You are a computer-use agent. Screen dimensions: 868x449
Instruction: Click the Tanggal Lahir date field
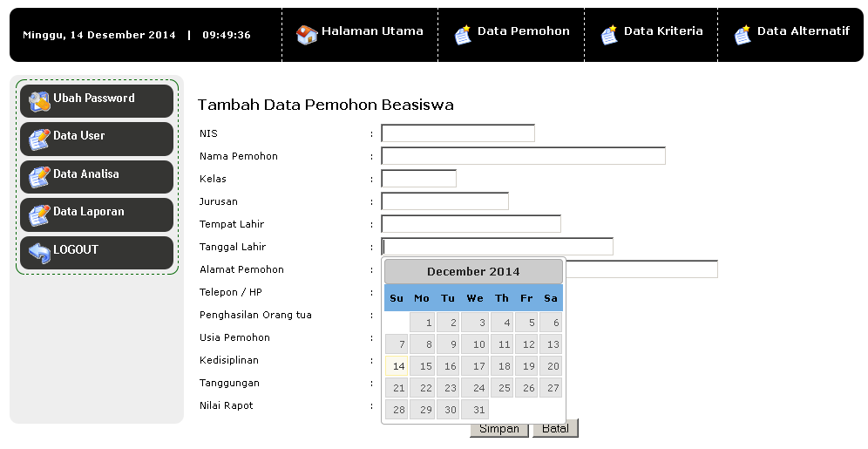(x=497, y=247)
